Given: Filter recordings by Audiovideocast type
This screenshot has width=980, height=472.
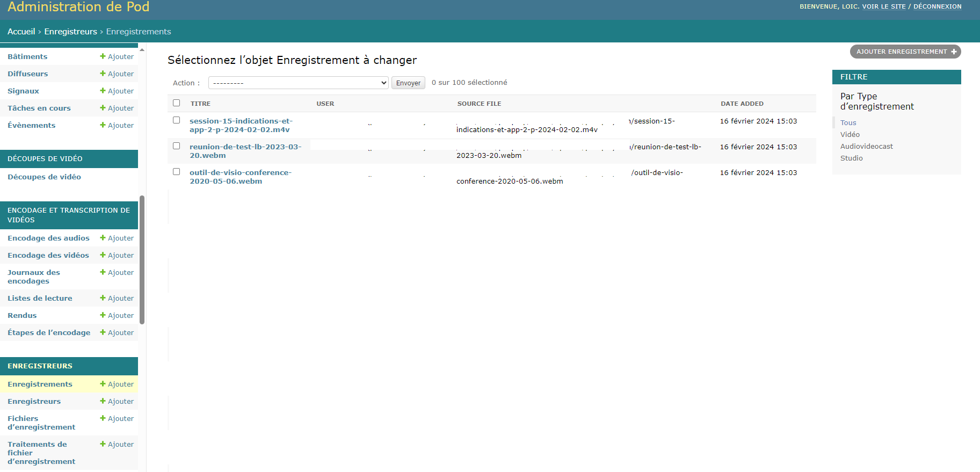Looking at the screenshot, I should [866, 146].
